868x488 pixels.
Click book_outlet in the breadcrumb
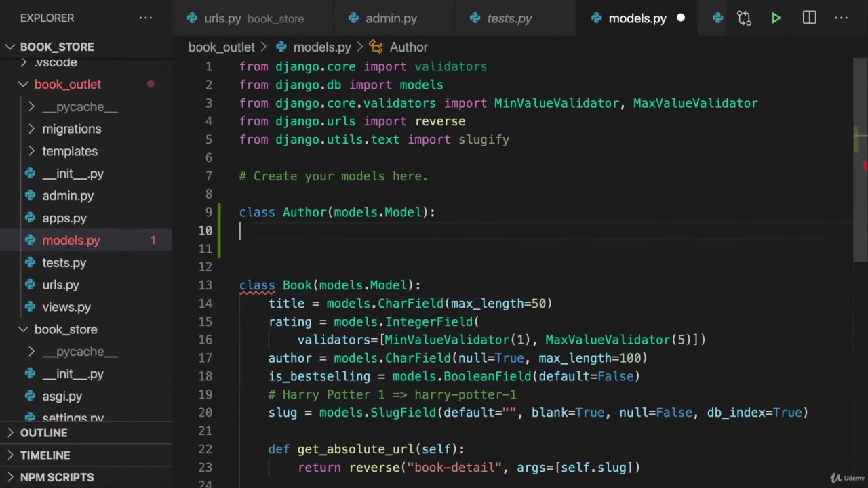point(221,47)
